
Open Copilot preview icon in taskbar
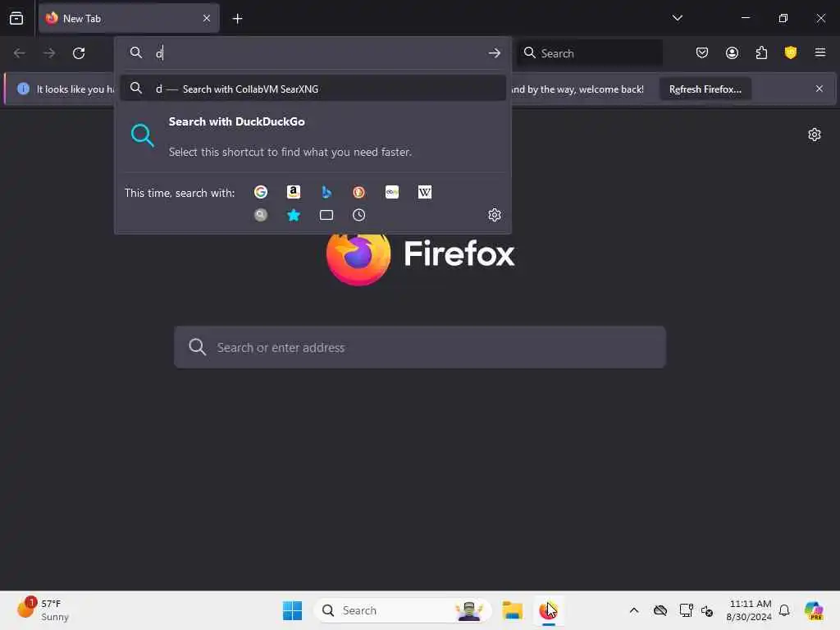click(x=814, y=610)
